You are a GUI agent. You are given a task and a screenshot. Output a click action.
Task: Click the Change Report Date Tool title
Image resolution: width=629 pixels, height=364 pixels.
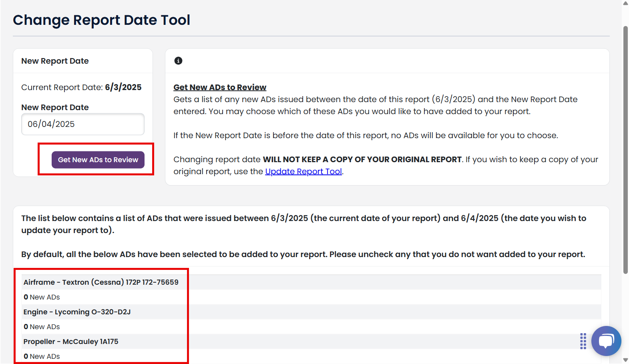pyautogui.click(x=102, y=20)
